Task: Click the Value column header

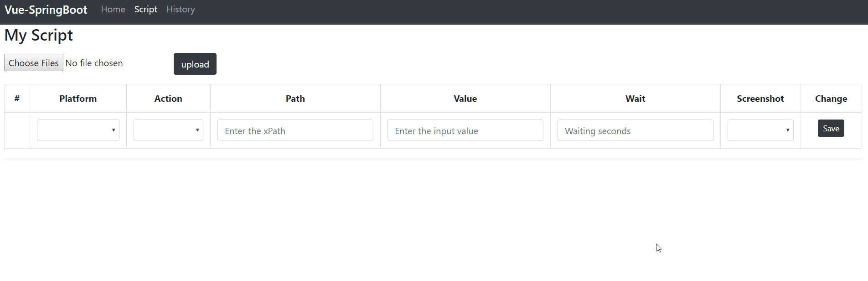Action: coord(465,99)
